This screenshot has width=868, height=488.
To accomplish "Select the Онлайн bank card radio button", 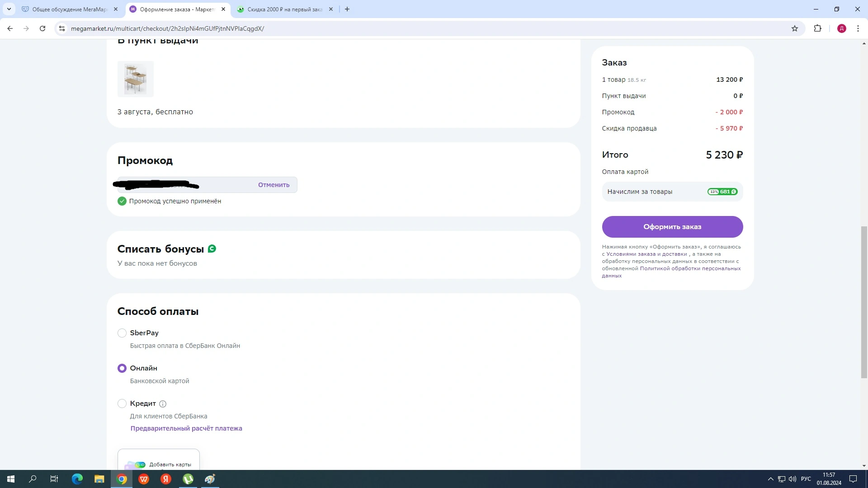I will (122, 368).
